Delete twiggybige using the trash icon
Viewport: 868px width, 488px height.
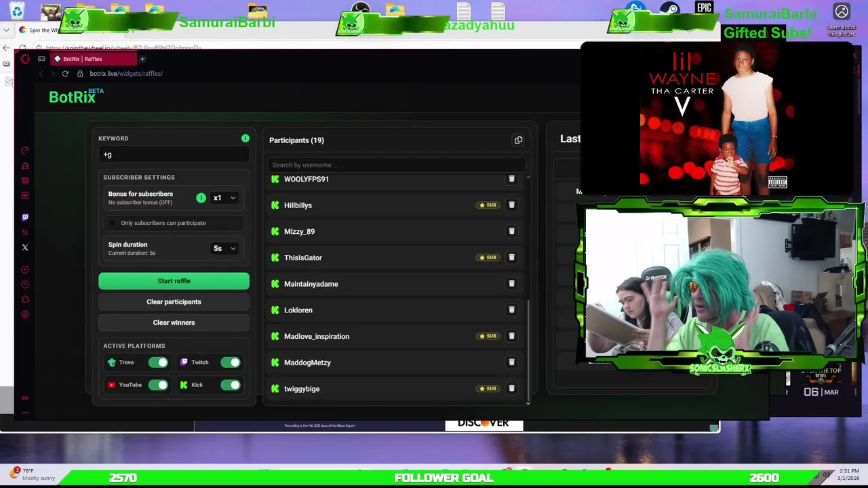[511, 388]
